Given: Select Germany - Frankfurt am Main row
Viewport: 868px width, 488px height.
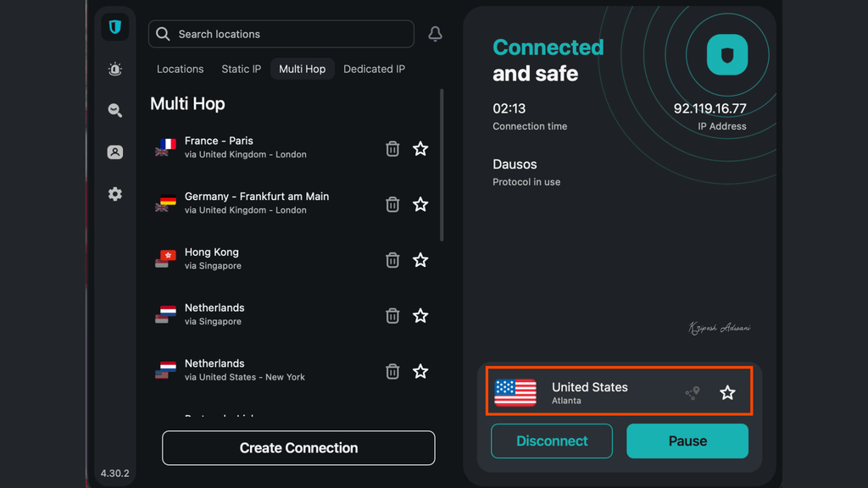Looking at the screenshot, I should 292,203.
